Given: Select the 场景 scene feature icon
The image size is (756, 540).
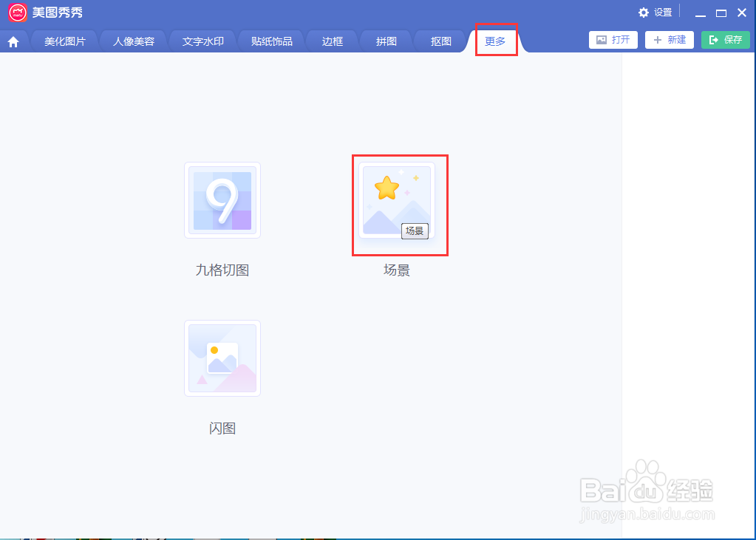Looking at the screenshot, I should click(x=398, y=199).
